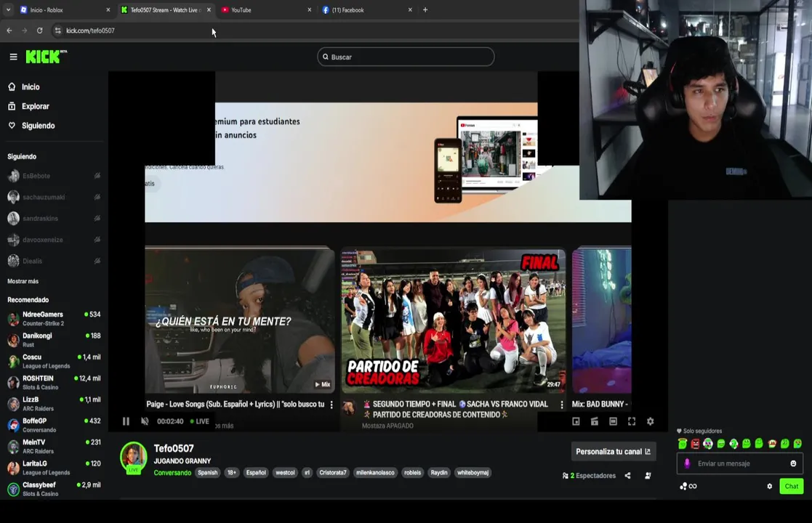Open Classybeef recommended channel
Viewport: 812px width, 523px height.
click(x=54, y=489)
